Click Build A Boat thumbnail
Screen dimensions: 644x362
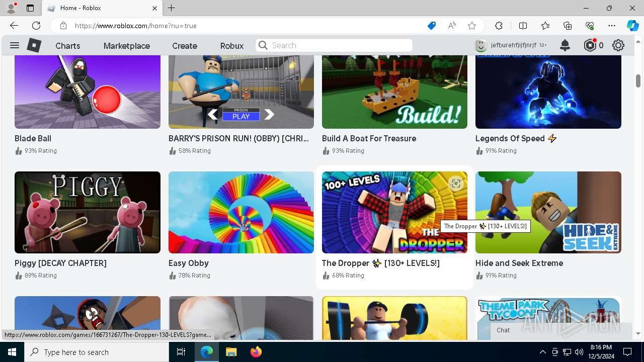pos(394,92)
